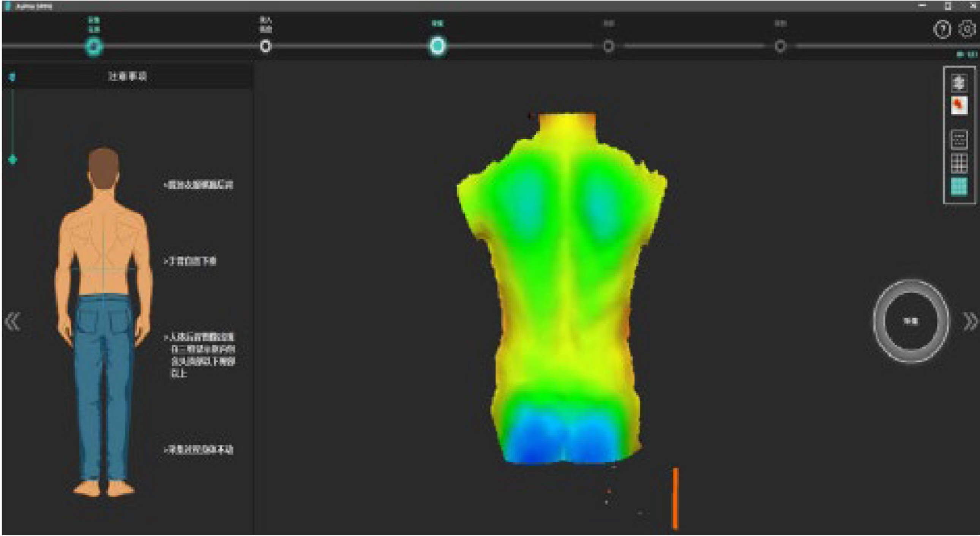Viewport: 980px width, 536px height.
Task: Click the teal vertical slider top handle
Action: tap(12, 77)
